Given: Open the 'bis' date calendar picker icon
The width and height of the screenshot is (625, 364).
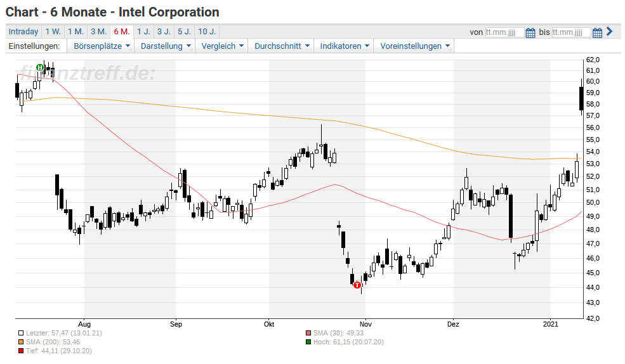Looking at the screenshot, I should [597, 32].
